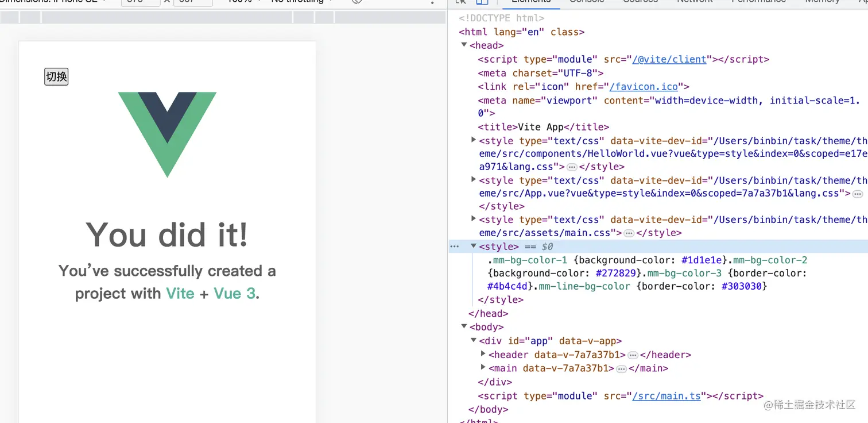Open the actions dots beside selected <style> row
The height and width of the screenshot is (423, 868).
(x=454, y=247)
